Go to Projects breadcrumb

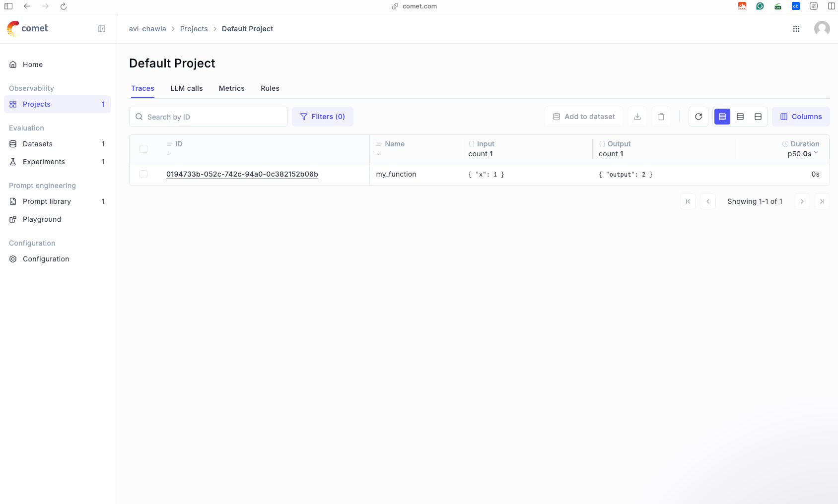point(194,29)
